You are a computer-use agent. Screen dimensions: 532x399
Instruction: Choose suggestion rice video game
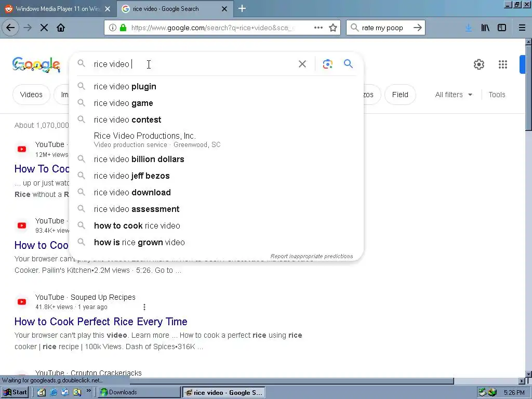click(216, 103)
